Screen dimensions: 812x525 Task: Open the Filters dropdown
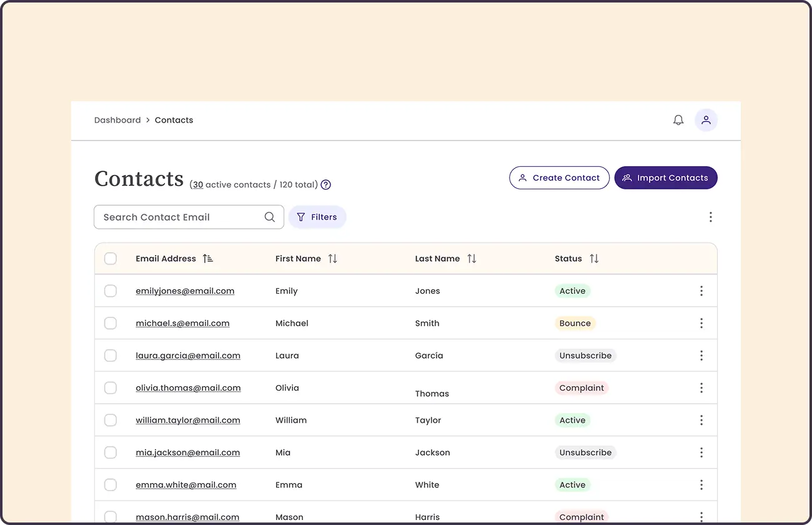point(317,217)
